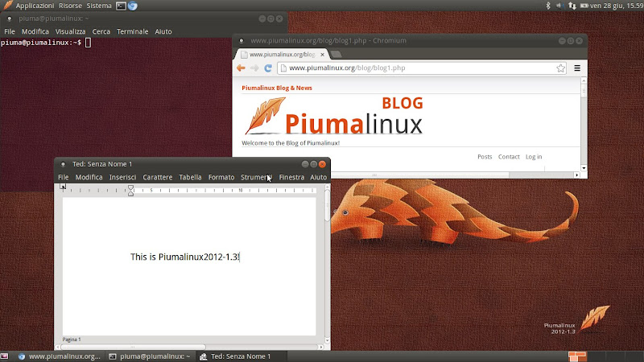This screenshot has width=644, height=362.
Task: Switch to piumalinux.org Chromium taskbar entry
Action: [x=60, y=356]
